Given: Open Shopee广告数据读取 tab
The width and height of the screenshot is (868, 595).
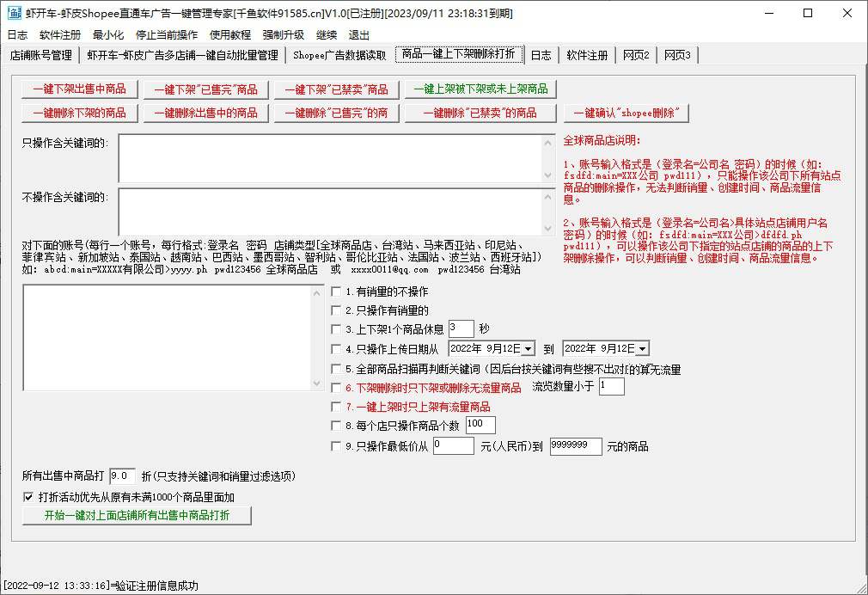Looking at the screenshot, I should click(x=339, y=55).
